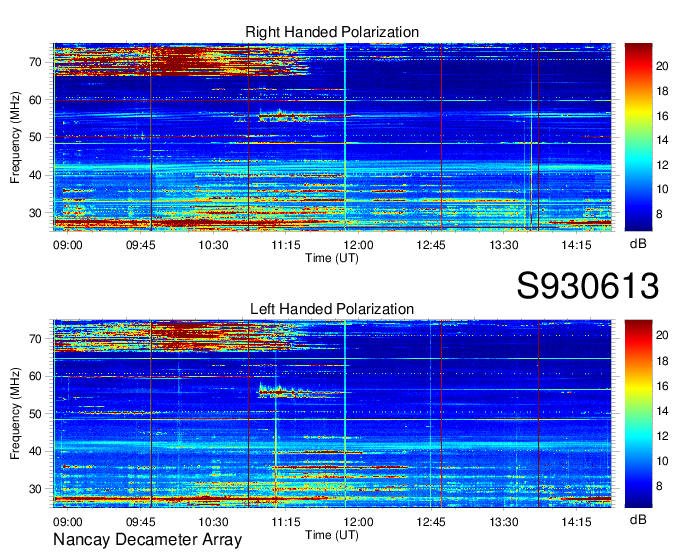Screen dimensions: 680x552
Task: Click the 12:45 tick label on lower plot
Action: click(x=431, y=522)
